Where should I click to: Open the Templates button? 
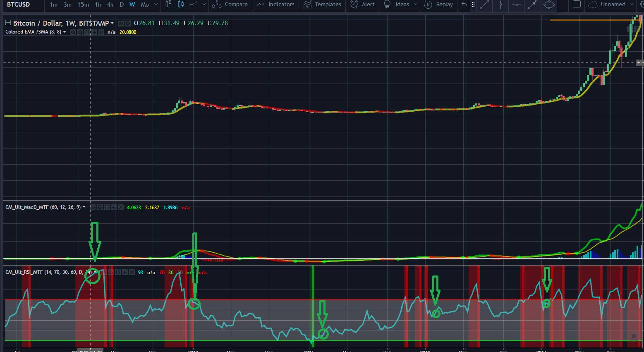tap(322, 5)
